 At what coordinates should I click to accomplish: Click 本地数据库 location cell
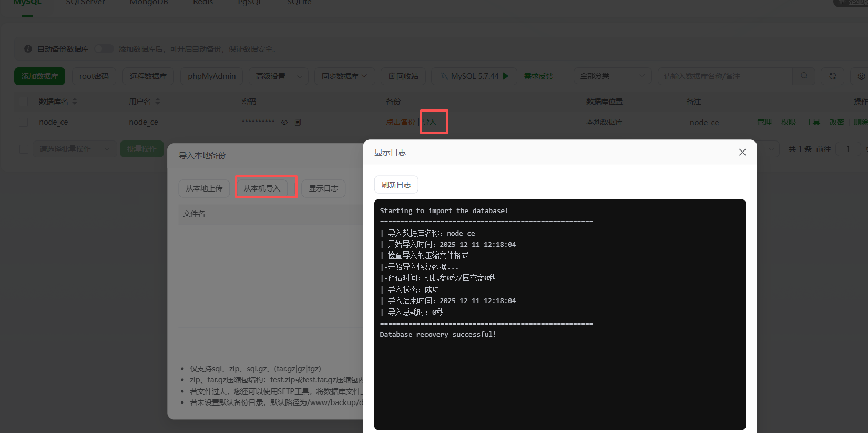(x=605, y=122)
